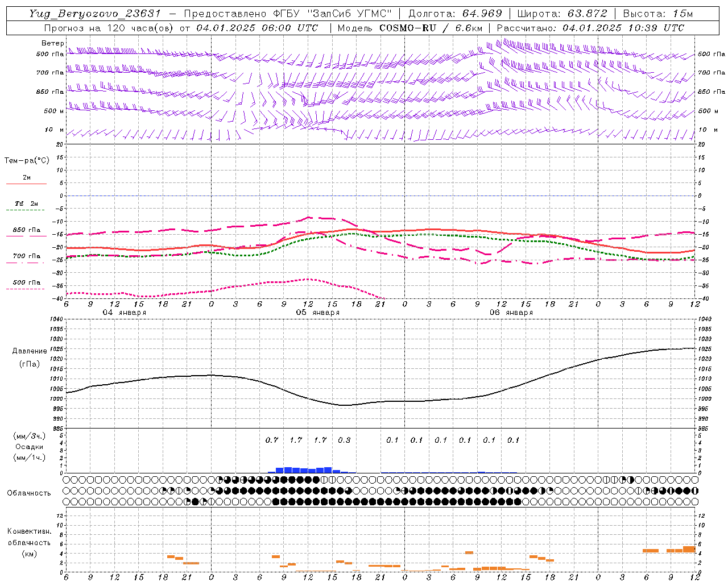Click the 700 гПа temperature legend entry
The height and width of the screenshot is (582, 728).
click(x=27, y=256)
